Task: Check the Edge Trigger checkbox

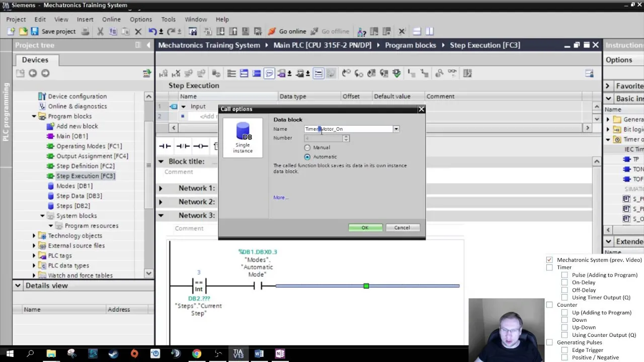Action: [565, 350]
